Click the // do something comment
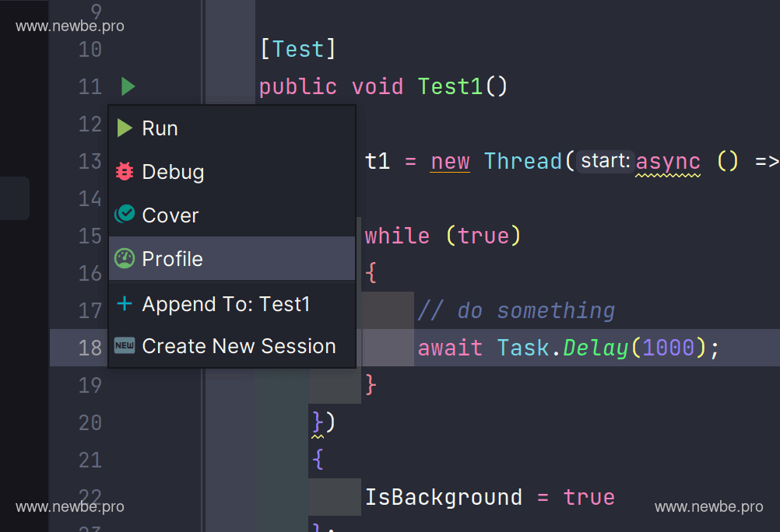The width and height of the screenshot is (780, 532). point(516,310)
